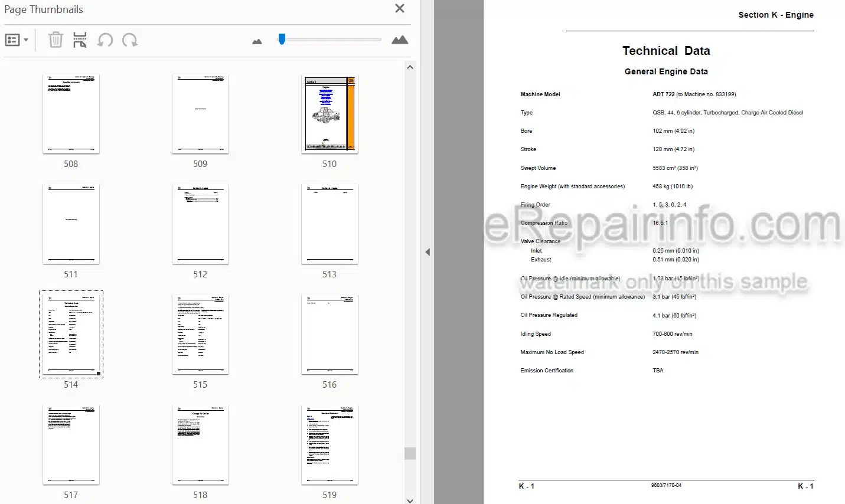This screenshot has width=845, height=504.
Task: Click the page label '514'
Action: click(71, 385)
